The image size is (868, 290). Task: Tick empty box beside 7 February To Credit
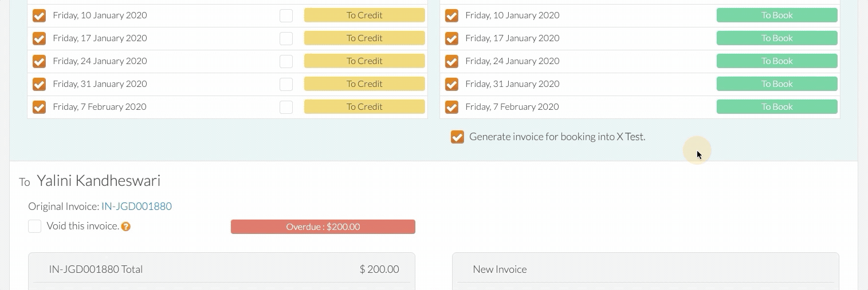(286, 107)
